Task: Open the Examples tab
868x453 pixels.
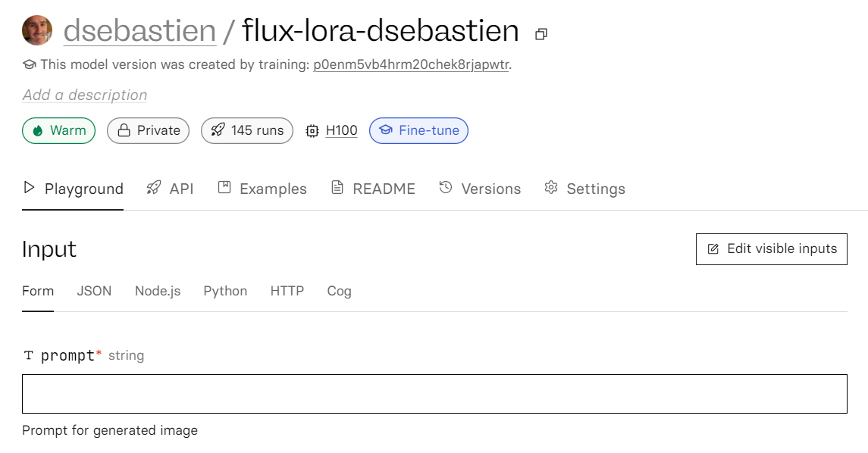Action: tap(262, 189)
